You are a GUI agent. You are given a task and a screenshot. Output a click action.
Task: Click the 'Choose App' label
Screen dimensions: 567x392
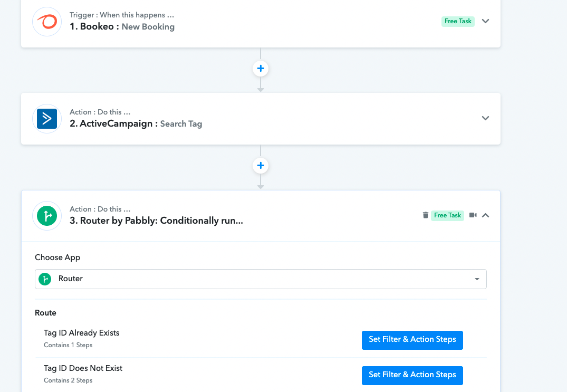57,257
